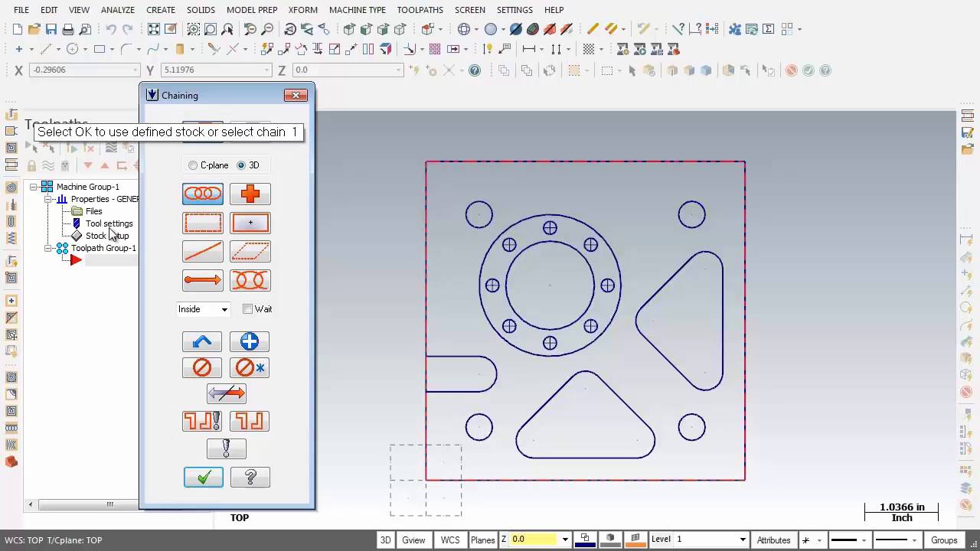Click the Attributes status bar button
The image size is (980, 551).
click(773, 540)
